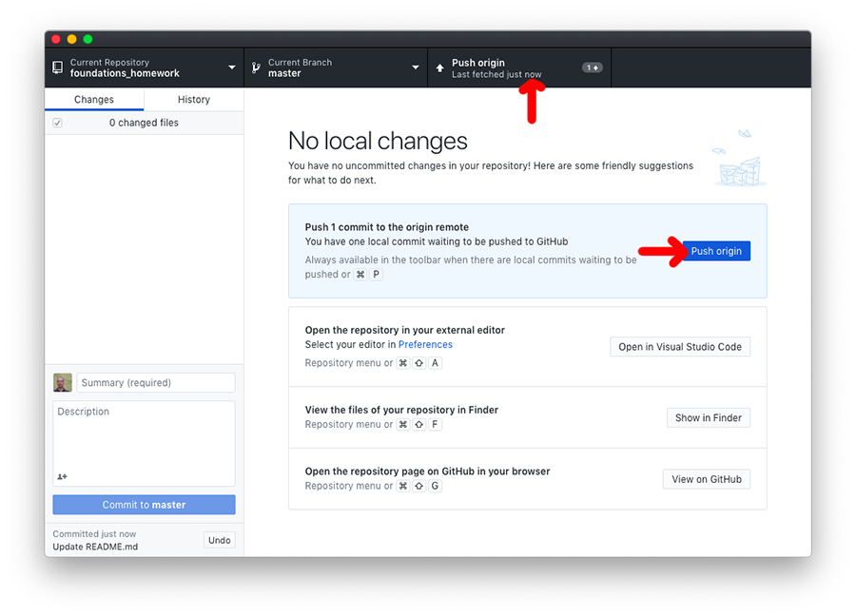Focus the Summary (required) field

[x=156, y=382]
